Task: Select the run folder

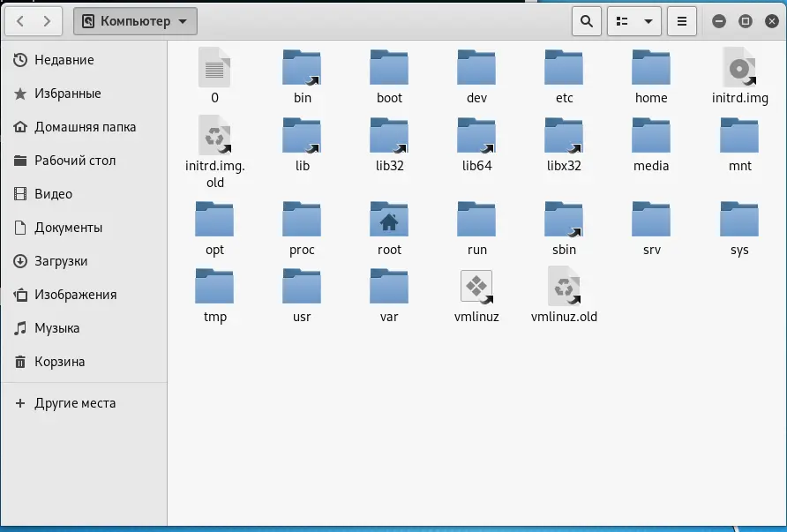Action: (476, 228)
